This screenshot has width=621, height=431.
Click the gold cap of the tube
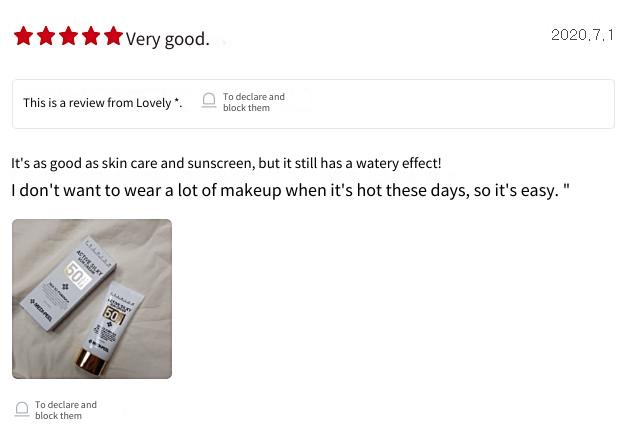[x=91, y=362]
